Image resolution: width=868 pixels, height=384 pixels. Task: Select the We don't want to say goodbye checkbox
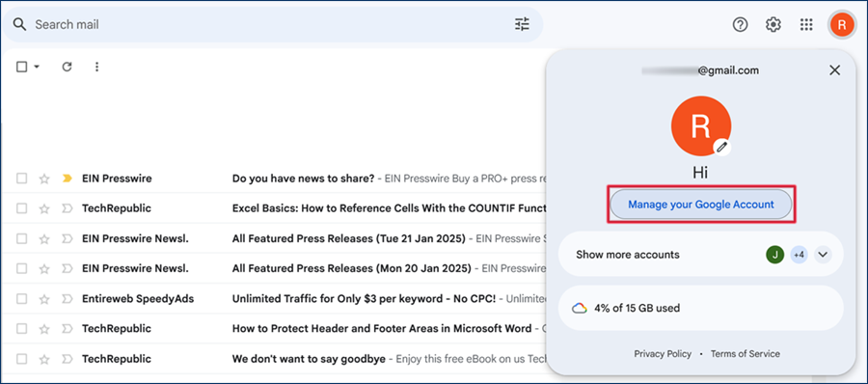(x=21, y=359)
